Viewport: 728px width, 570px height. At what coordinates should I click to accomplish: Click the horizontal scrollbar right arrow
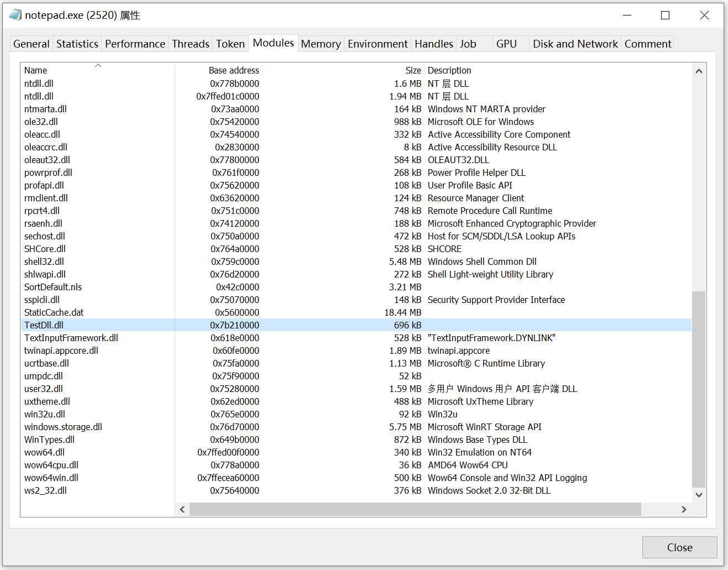684,509
